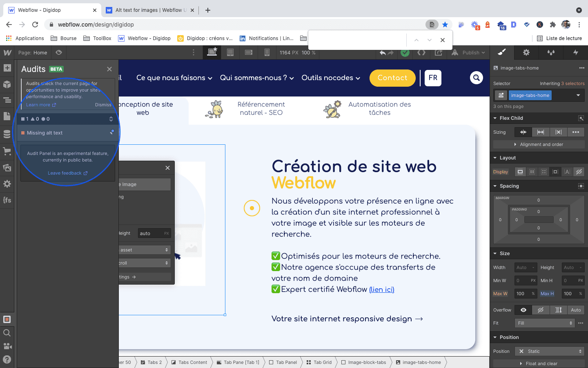
Task: Set display to Block
Action: point(520,172)
